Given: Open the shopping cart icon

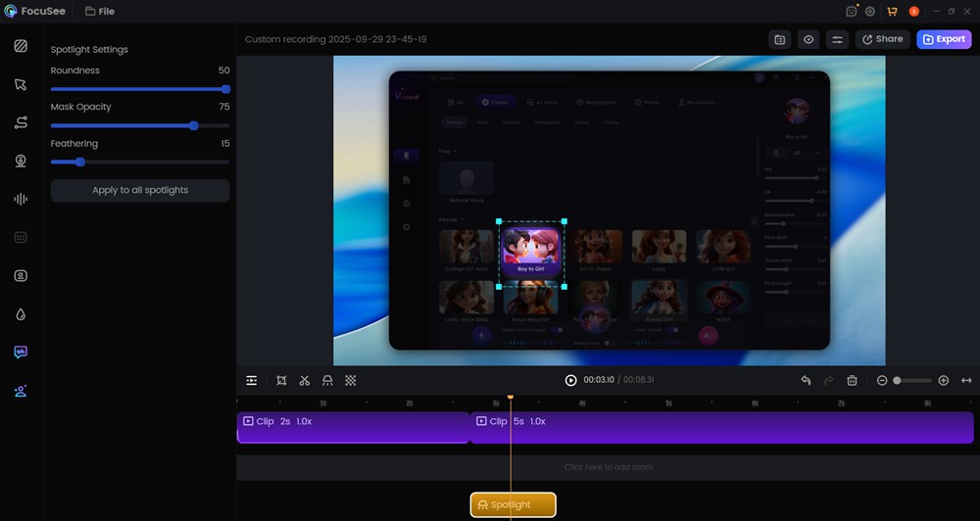Looking at the screenshot, I should click(x=892, y=12).
